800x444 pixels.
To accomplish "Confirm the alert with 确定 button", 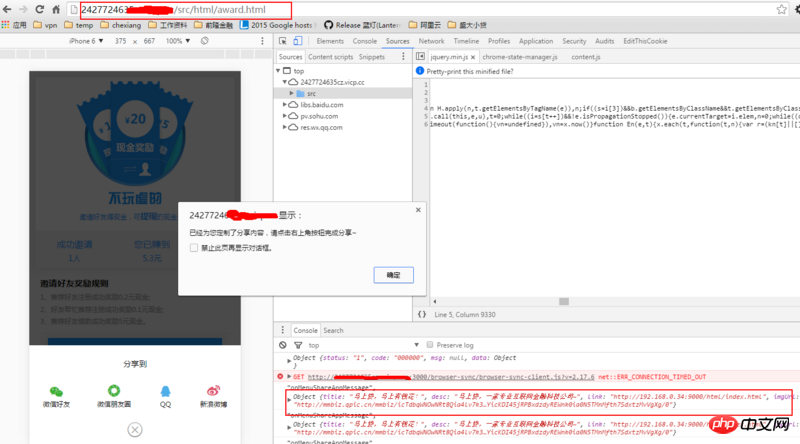I will coord(393,275).
